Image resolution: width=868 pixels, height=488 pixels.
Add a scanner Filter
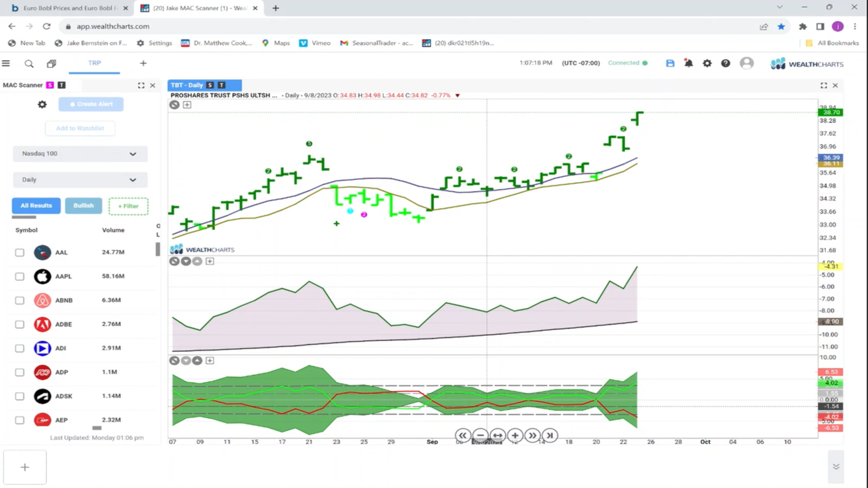128,206
